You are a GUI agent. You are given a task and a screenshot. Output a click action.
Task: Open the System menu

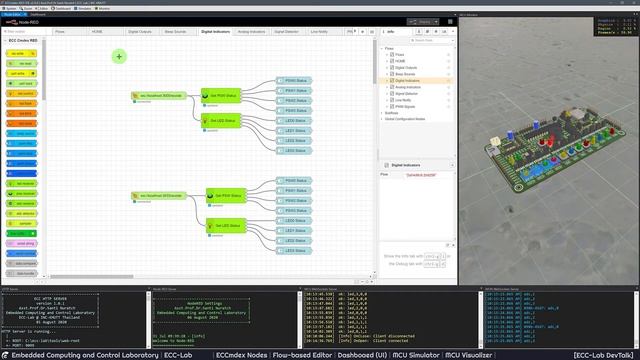point(9,9)
